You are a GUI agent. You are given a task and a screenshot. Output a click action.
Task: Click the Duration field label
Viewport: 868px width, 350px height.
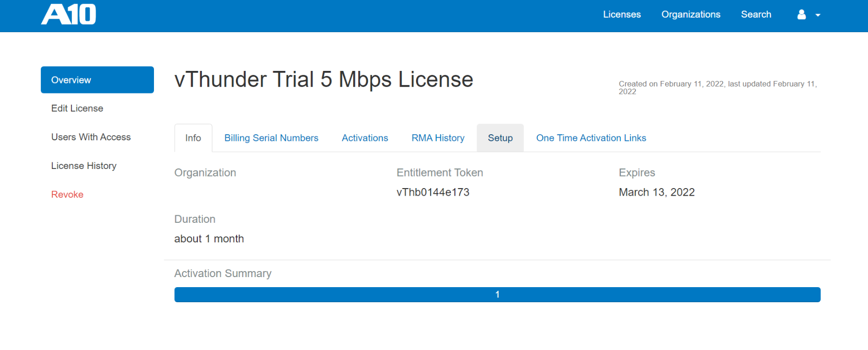(x=195, y=219)
